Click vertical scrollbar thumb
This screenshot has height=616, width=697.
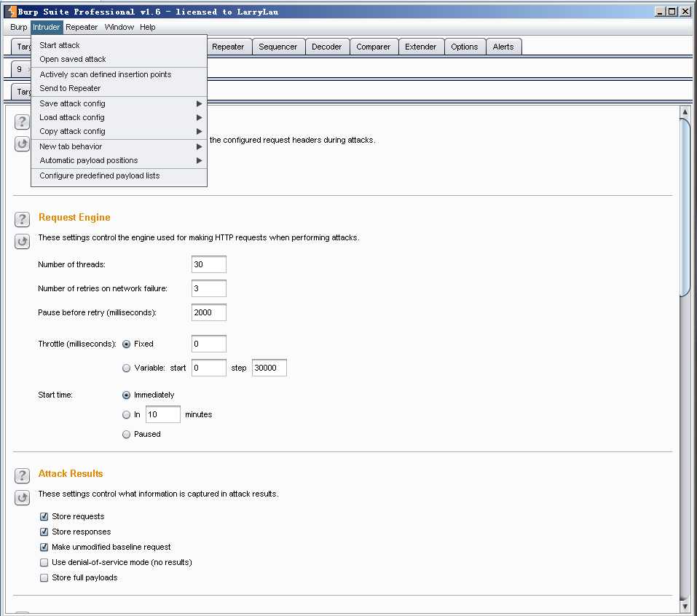pyautogui.click(x=685, y=207)
